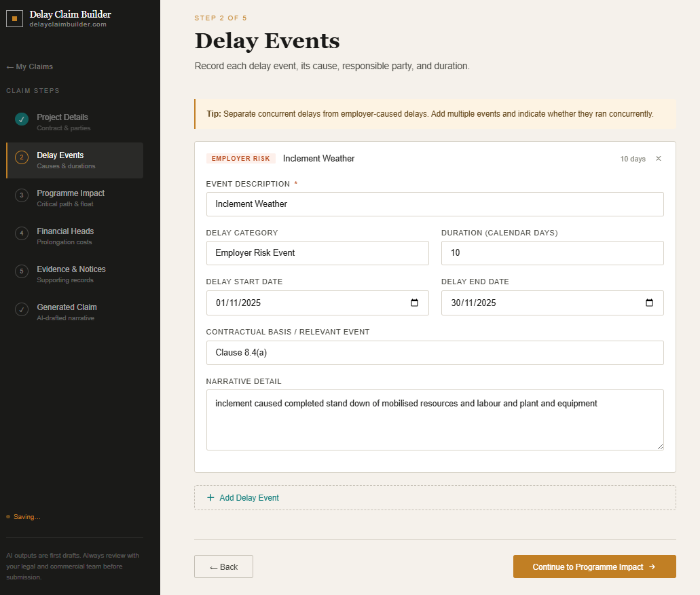Image resolution: width=700 pixels, height=595 pixels.
Task: Click the Duration calendar days field
Action: click(x=552, y=253)
